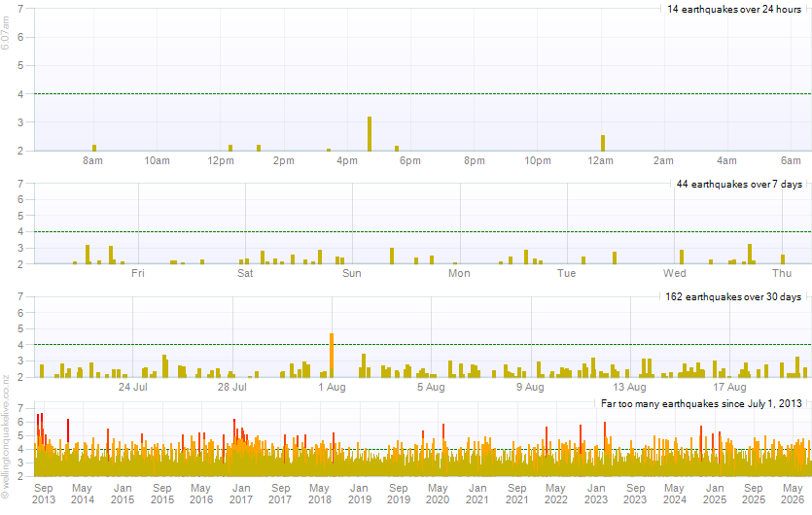Click the 1 Aug date label
Screen dimensions: 812x515
(x=332, y=387)
